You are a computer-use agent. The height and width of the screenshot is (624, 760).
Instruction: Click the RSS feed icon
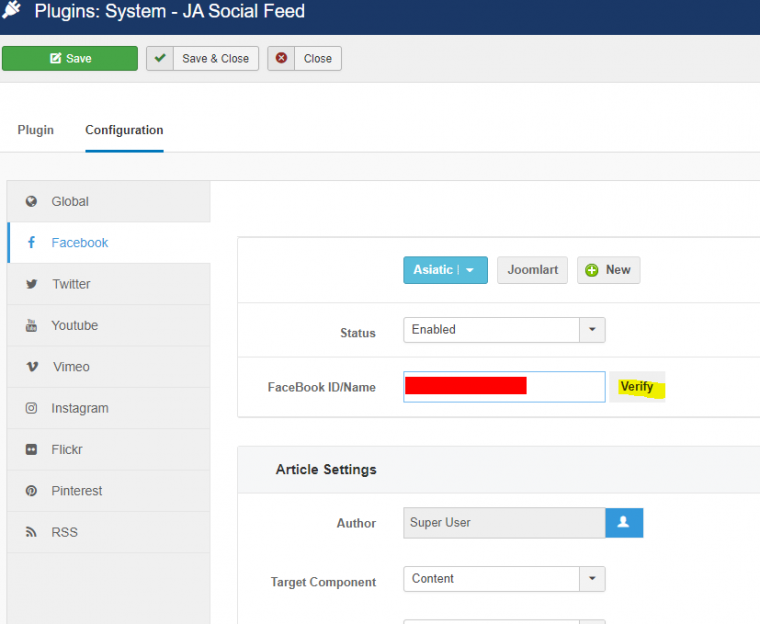point(31,532)
